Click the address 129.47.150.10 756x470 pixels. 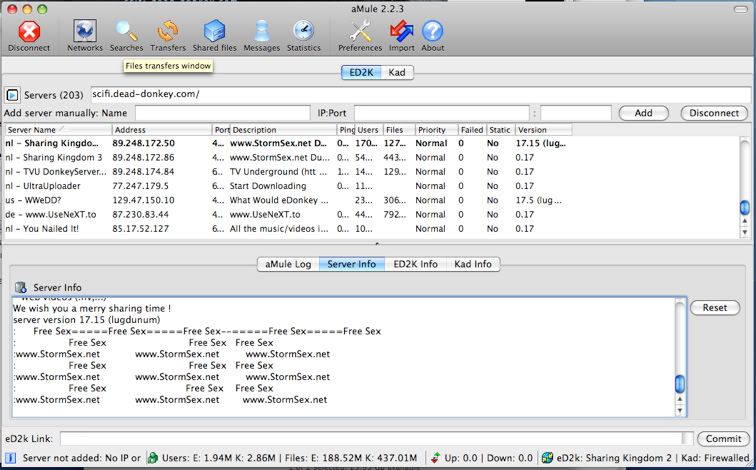coord(143,200)
